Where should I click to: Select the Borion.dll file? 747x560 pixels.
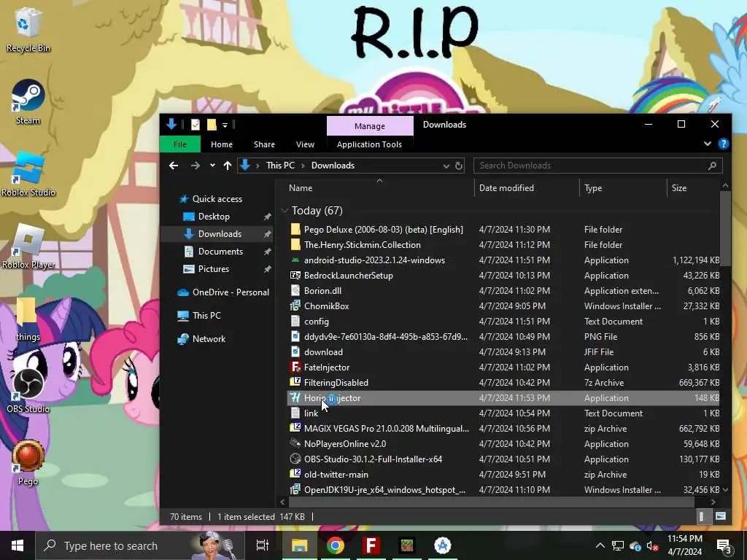point(503,290)
